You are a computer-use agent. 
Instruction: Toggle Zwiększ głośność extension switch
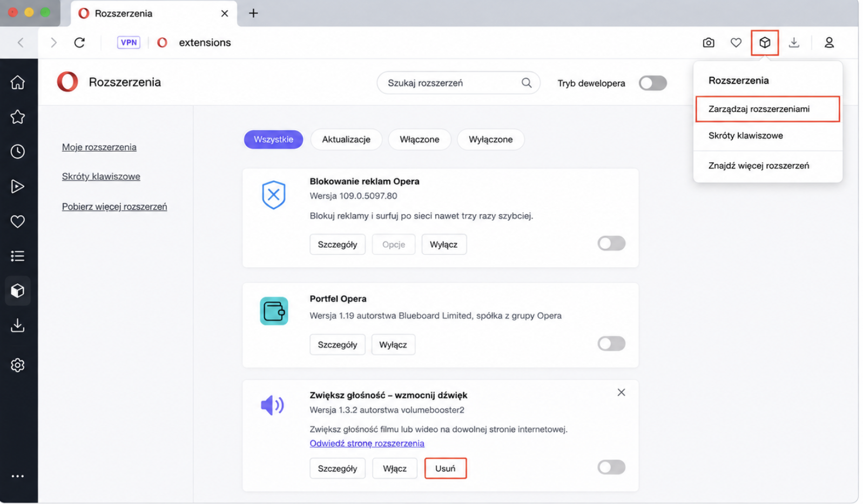pyautogui.click(x=611, y=467)
